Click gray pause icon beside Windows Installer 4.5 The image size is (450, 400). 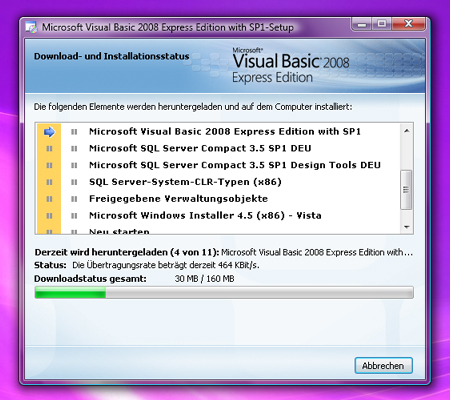[x=74, y=216]
